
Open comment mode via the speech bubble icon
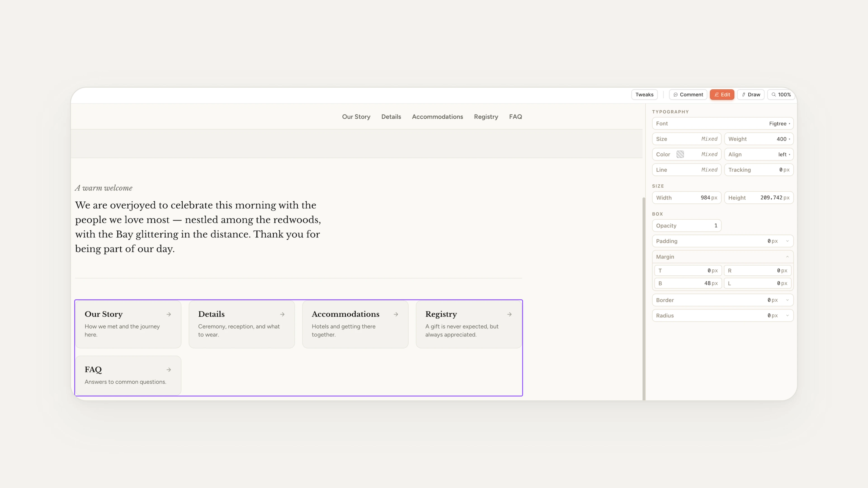tap(676, 95)
